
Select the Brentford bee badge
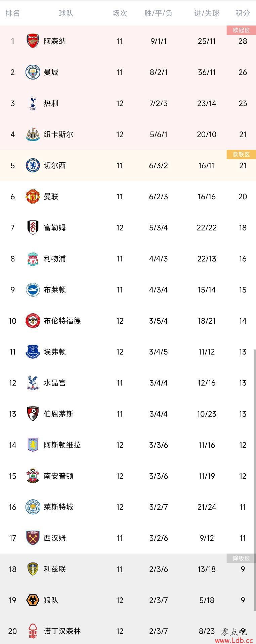tap(33, 321)
